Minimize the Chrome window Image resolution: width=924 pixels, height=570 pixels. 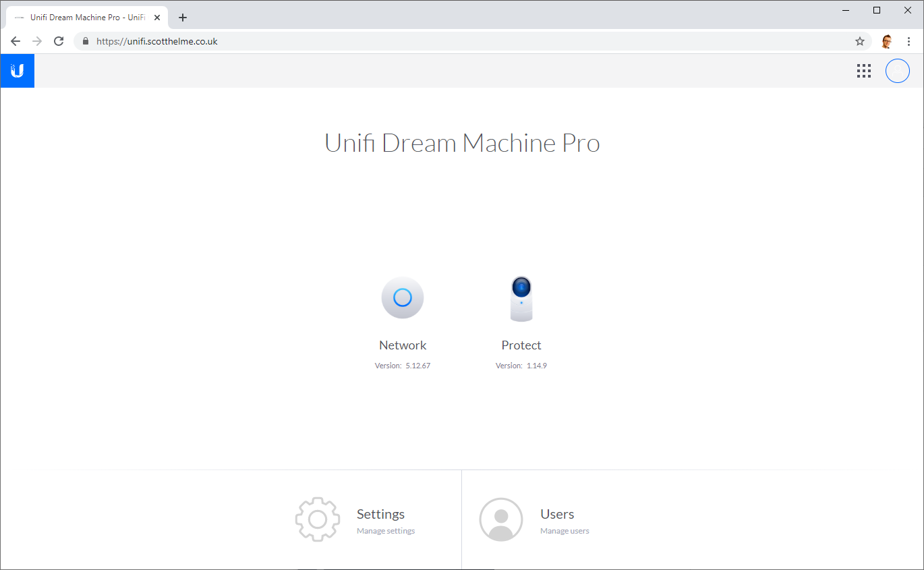[846, 10]
